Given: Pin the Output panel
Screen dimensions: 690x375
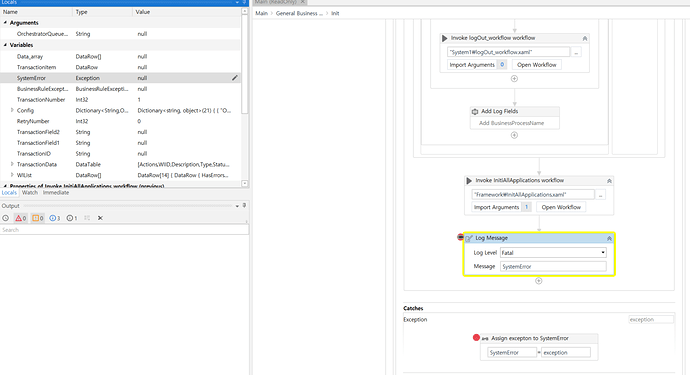Looking at the screenshot, I should [244, 206].
